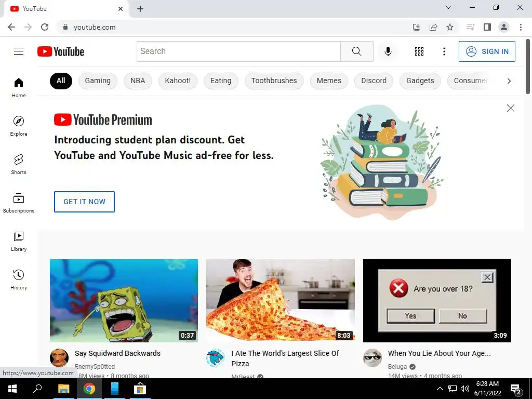The width and height of the screenshot is (532, 399).
Task: Click the youtube.com address bar
Action: coord(234,27)
